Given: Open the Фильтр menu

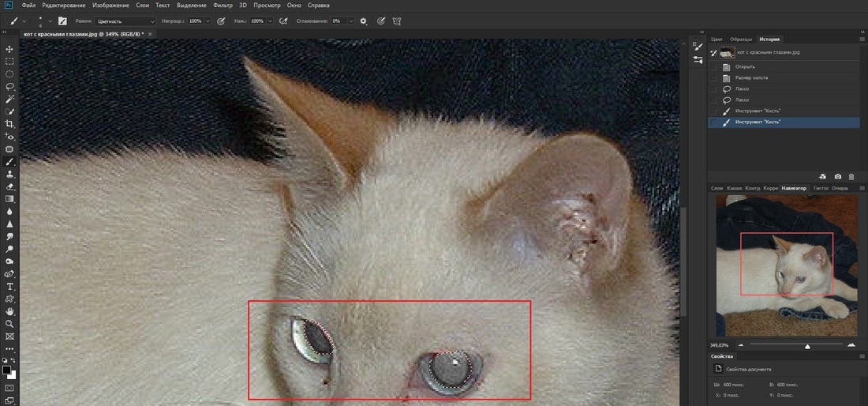Looking at the screenshot, I should tap(223, 5).
